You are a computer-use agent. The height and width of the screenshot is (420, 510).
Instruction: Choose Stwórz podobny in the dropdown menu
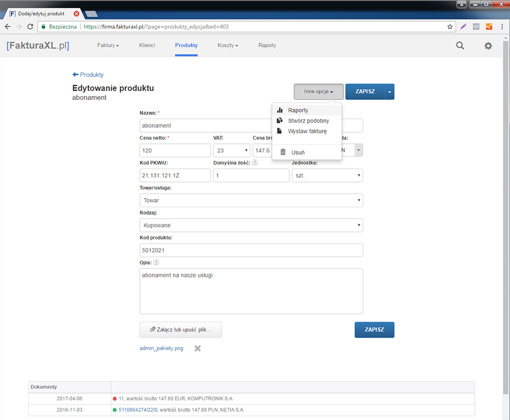(x=308, y=121)
